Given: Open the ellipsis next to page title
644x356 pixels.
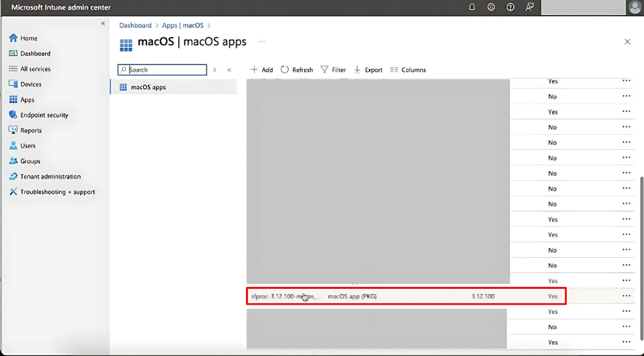Looking at the screenshot, I should [x=261, y=42].
